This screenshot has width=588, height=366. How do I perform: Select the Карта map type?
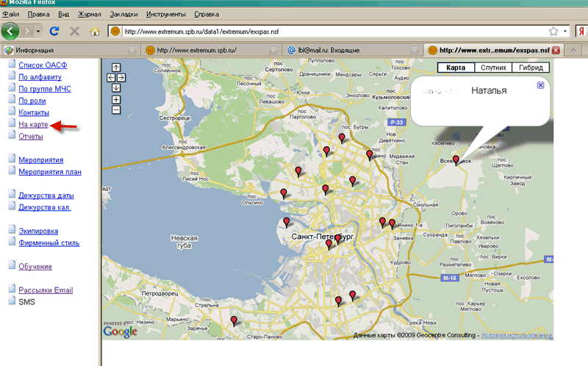(x=456, y=68)
